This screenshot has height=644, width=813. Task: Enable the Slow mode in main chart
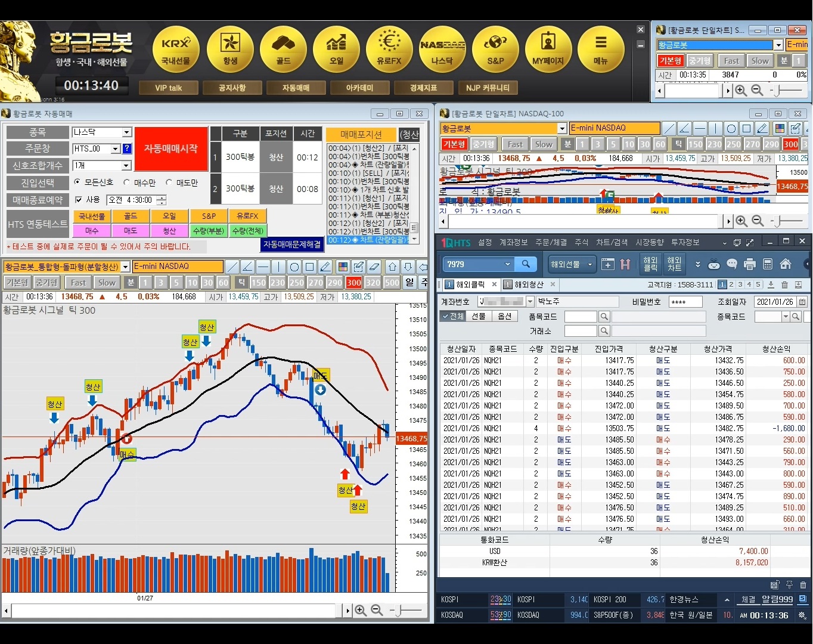pyautogui.click(x=107, y=283)
